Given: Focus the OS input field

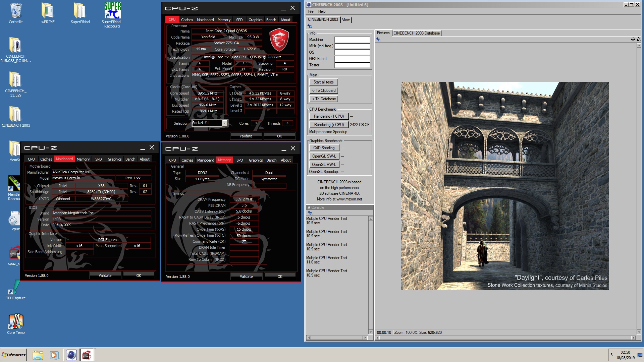Looking at the screenshot, I should click(x=352, y=52).
